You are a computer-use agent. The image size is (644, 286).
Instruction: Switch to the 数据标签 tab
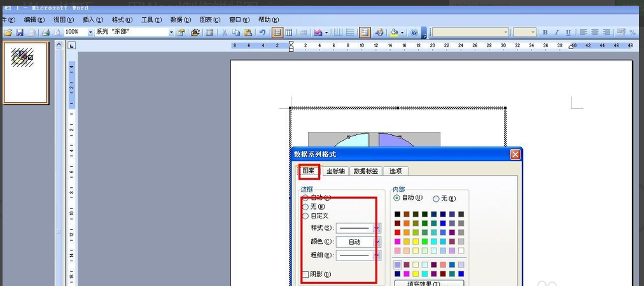(x=365, y=171)
